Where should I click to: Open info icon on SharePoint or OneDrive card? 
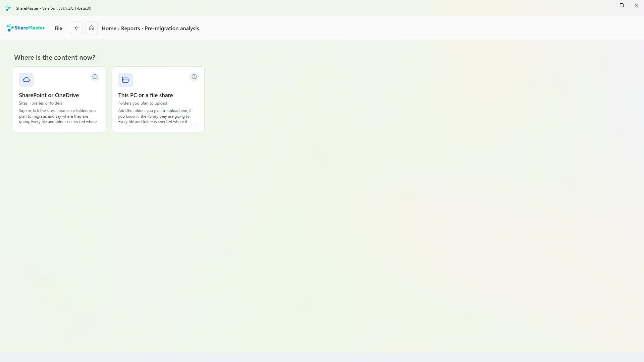tap(95, 77)
